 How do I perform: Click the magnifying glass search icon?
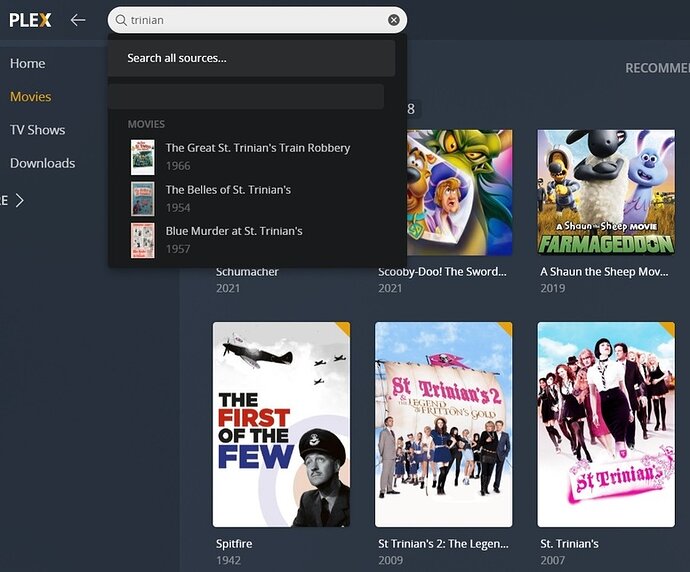(121, 20)
